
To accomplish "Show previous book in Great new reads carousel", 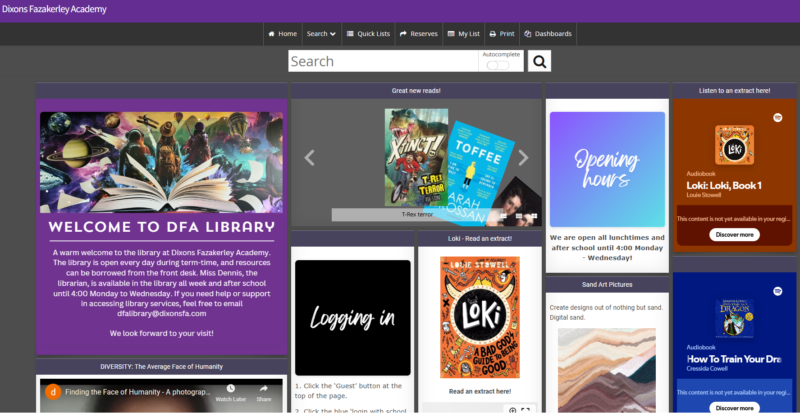I will point(309,157).
